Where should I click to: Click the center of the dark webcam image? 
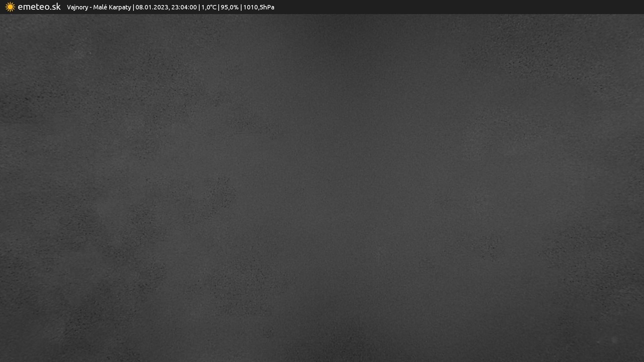[322, 188]
